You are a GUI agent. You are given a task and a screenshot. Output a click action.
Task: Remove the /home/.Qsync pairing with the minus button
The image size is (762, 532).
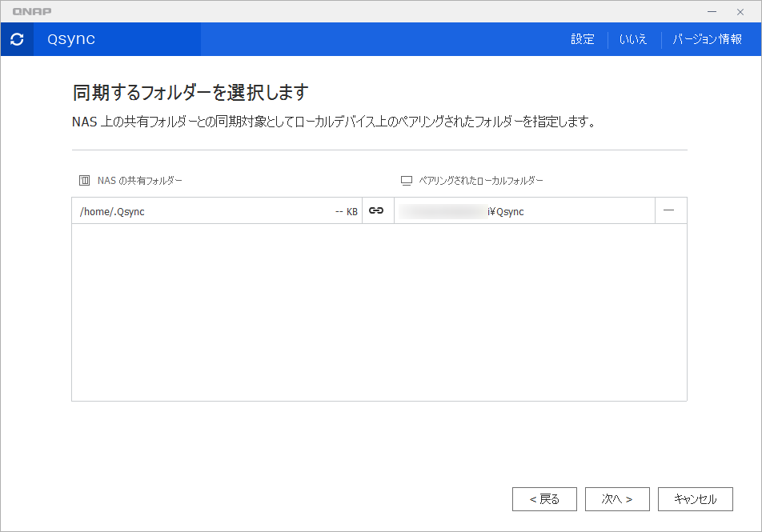[668, 210]
